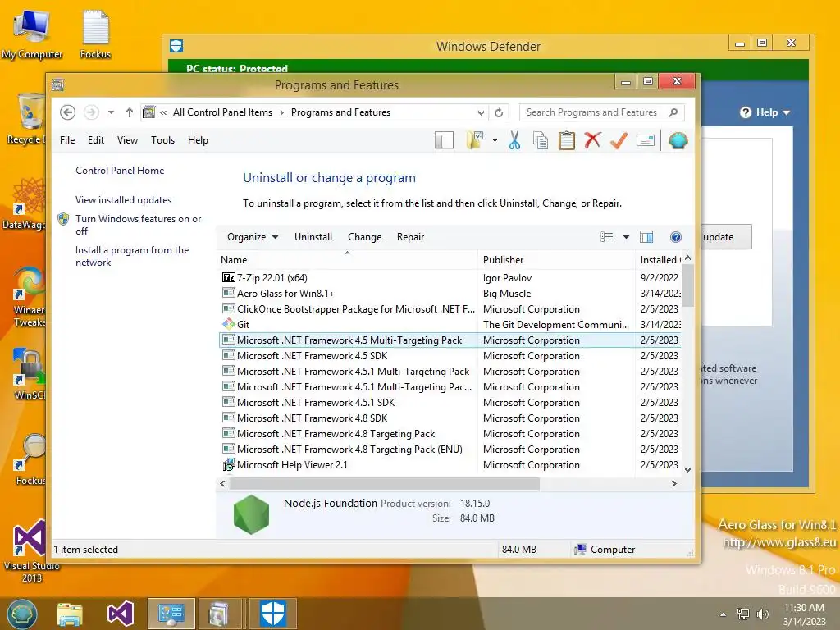The height and width of the screenshot is (630, 840).
Task: Click the vertical scrollbar thumb in list
Action: point(688,285)
